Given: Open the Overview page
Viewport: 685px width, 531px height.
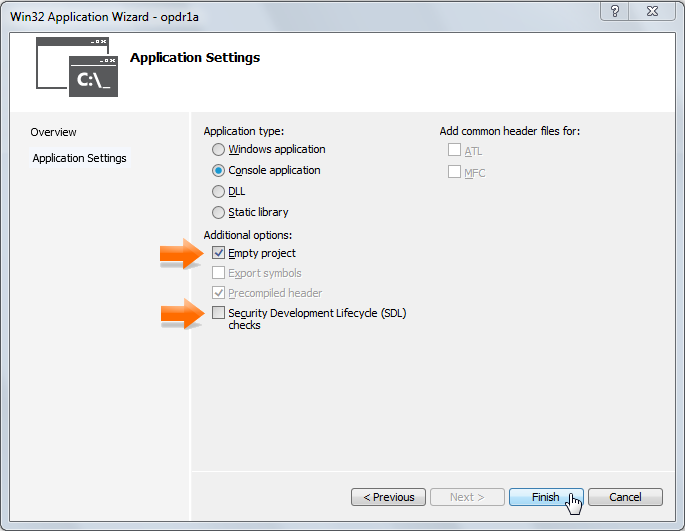Looking at the screenshot, I should tap(53, 132).
